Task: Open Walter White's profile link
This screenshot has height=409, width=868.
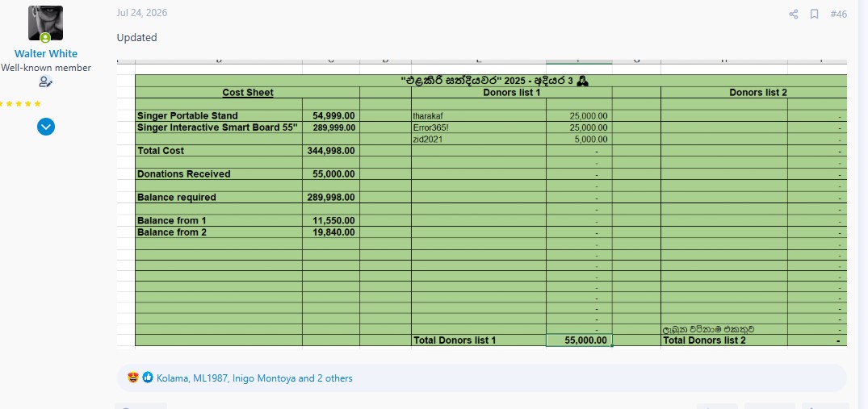Action: (46, 53)
